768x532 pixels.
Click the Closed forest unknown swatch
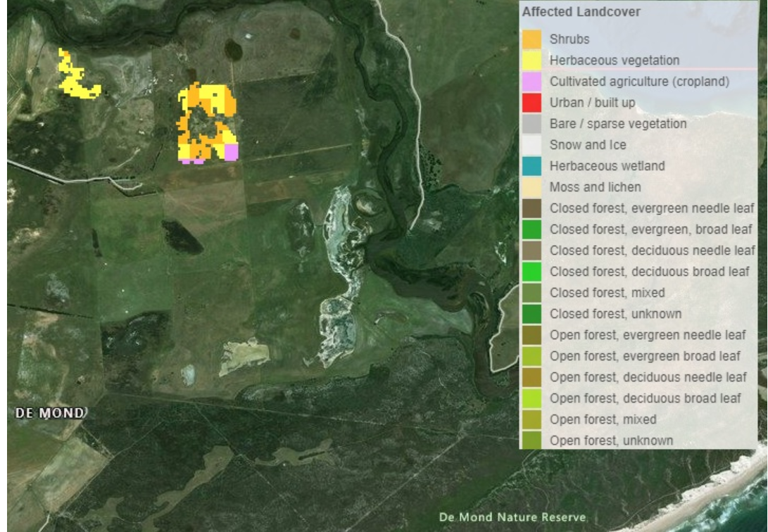531,314
